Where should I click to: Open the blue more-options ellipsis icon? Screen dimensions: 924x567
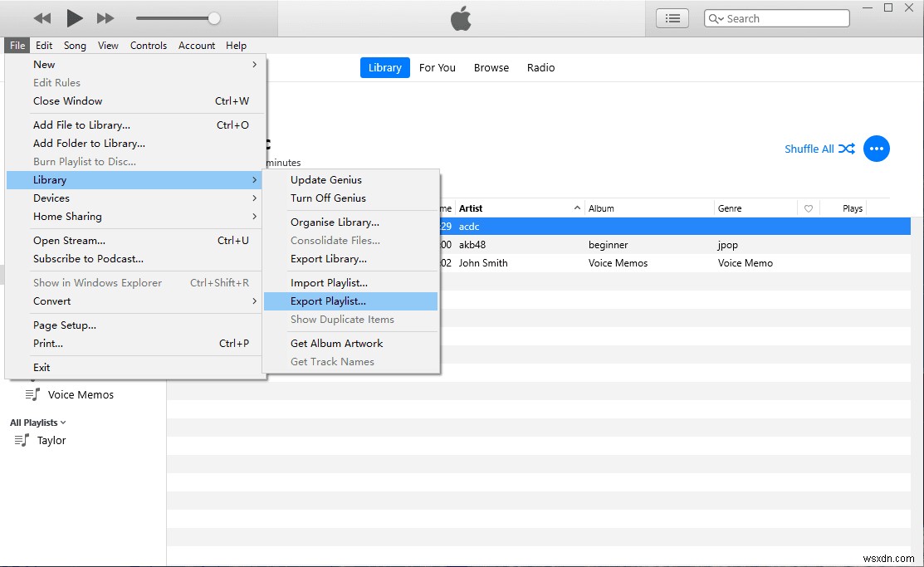pos(877,149)
